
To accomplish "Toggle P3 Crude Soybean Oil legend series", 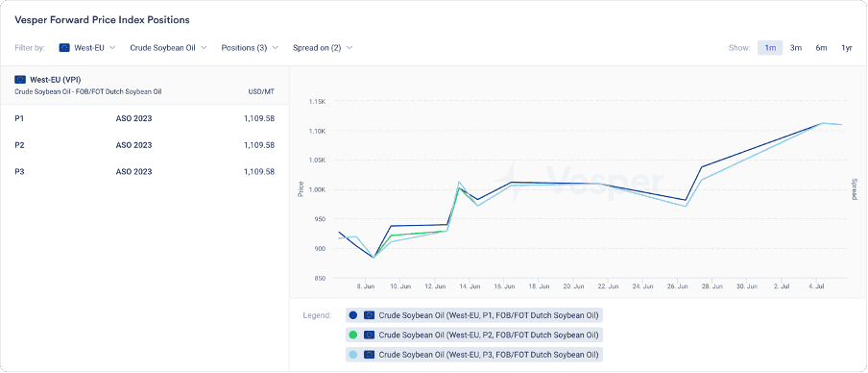I will tap(474, 354).
